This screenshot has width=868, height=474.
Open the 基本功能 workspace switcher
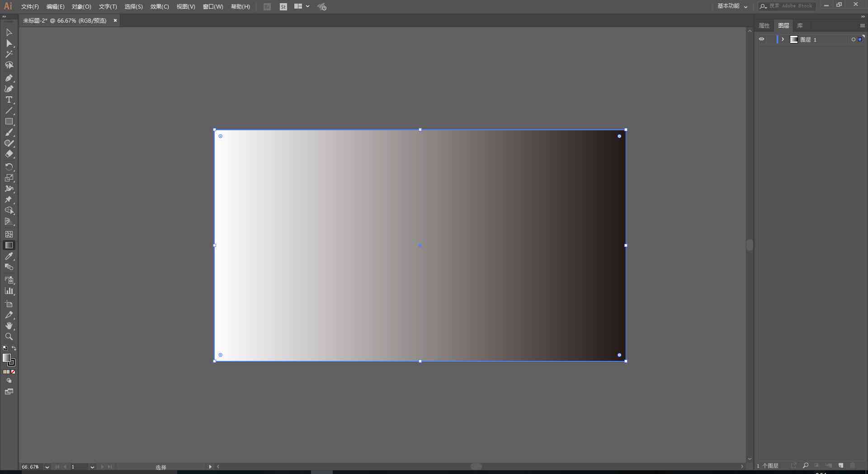pos(732,6)
